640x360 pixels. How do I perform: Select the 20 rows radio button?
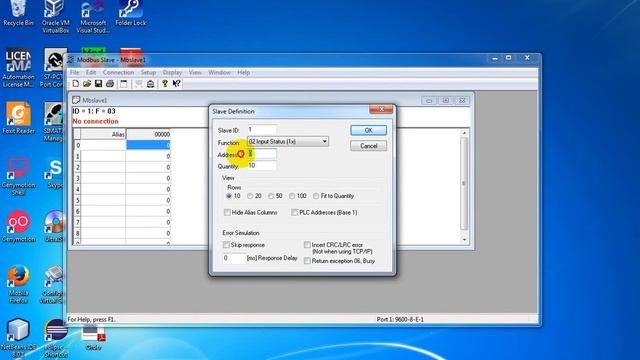(x=250, y=196)
